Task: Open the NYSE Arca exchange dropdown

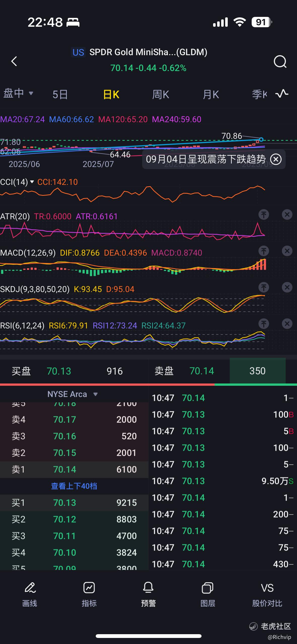Action: point(73,394)
